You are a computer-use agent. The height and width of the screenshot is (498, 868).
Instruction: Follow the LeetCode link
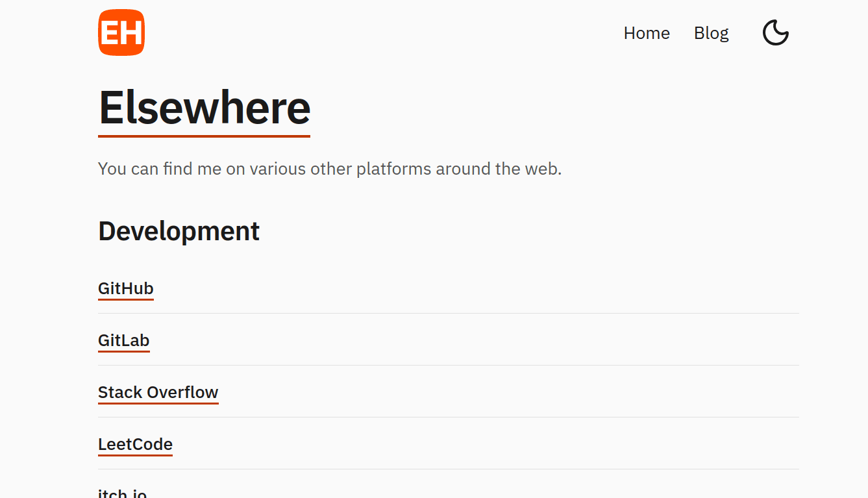coord(135,444)
